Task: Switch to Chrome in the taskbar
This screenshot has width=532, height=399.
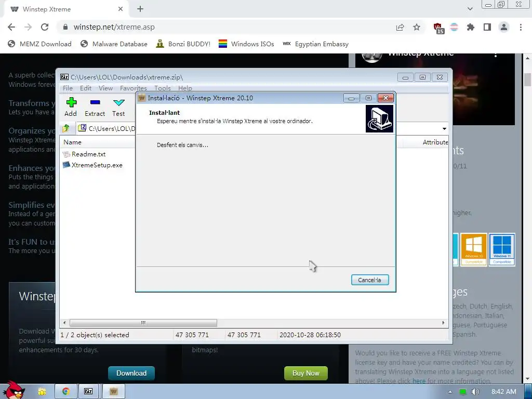Action: pos(66,392)
